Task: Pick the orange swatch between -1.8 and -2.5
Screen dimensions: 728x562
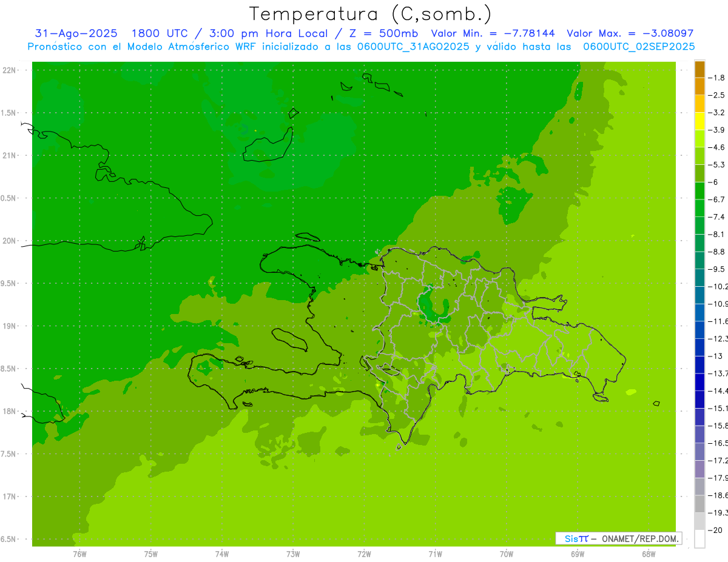Action: 699,86
